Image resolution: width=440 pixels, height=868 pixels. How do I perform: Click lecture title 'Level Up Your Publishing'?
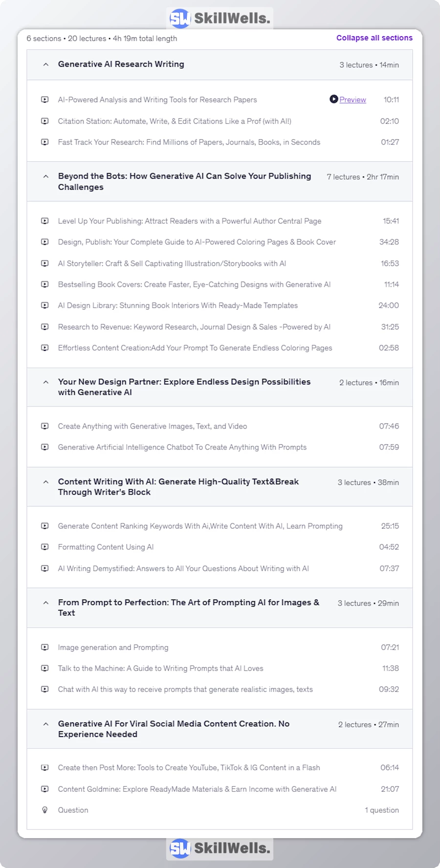pos(190,221)
